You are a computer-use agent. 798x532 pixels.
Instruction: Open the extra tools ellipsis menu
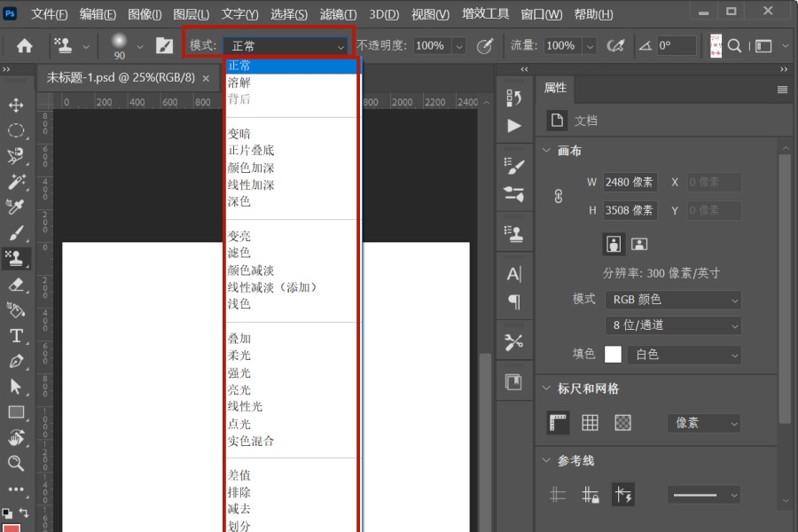(x=16, y=489)
